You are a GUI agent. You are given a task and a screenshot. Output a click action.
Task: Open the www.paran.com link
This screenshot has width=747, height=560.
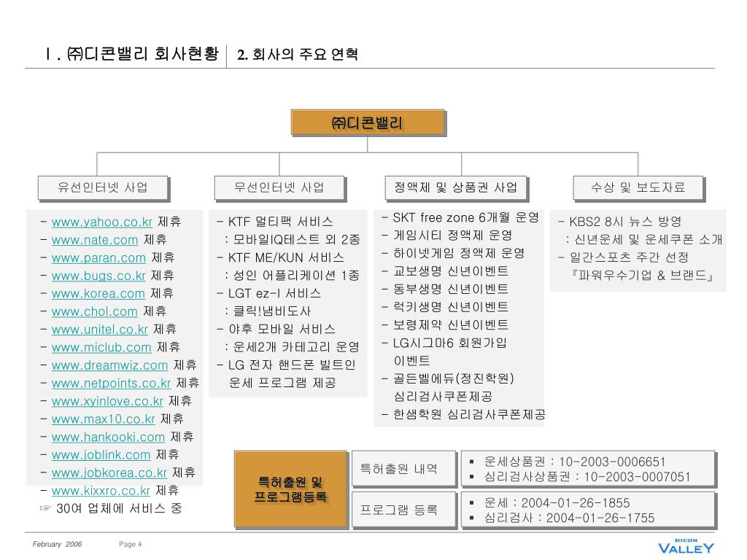coord(98,258)
